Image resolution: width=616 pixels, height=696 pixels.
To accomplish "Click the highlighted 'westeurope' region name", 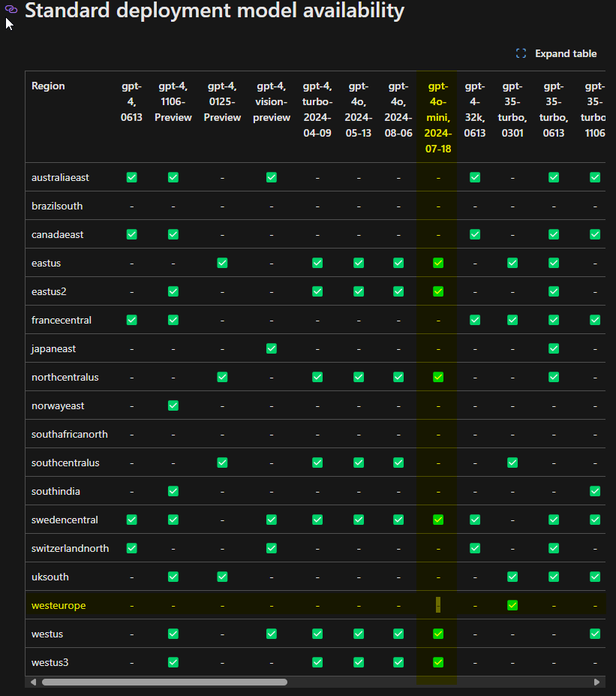I will click(59, 605).
